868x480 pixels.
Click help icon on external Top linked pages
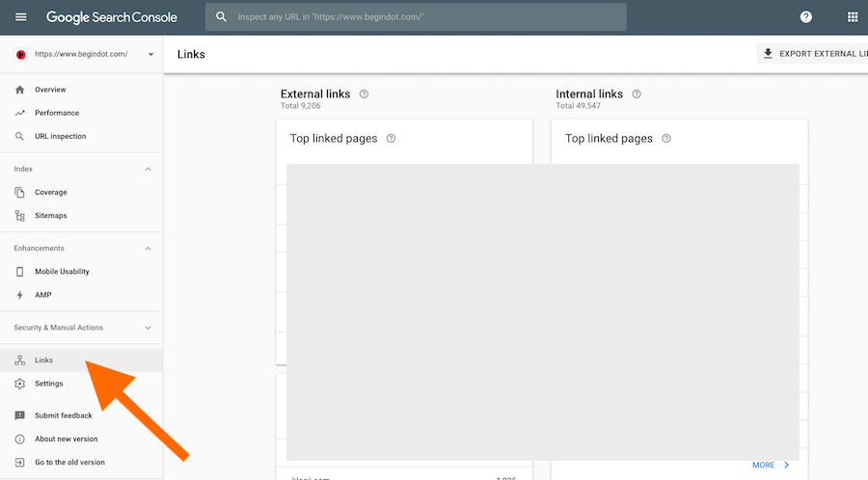(x=391, y=138)
